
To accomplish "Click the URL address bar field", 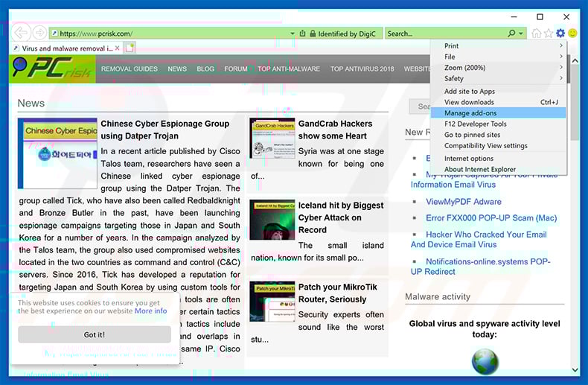I will pos(169,34).
